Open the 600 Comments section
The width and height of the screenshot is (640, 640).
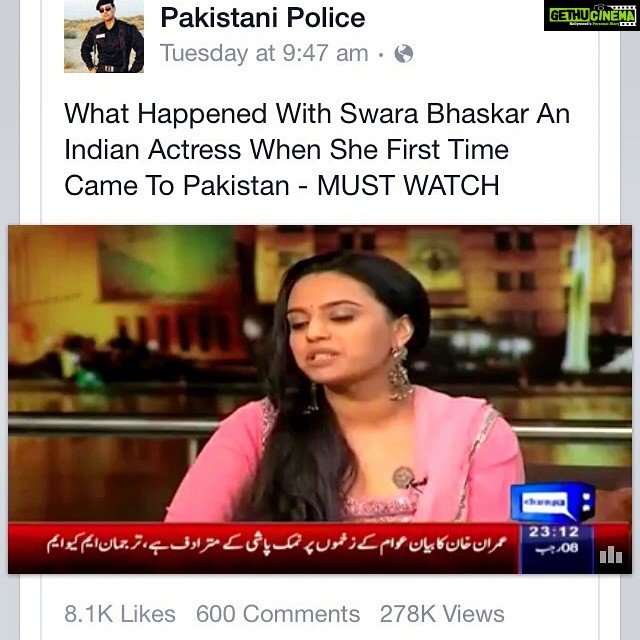pyautogui.click(x=278, y=614)
